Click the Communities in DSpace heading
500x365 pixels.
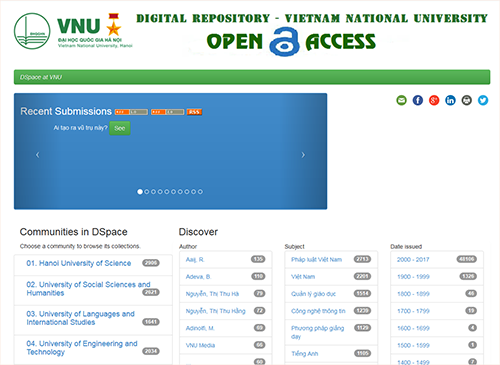(x=74, y=232)
